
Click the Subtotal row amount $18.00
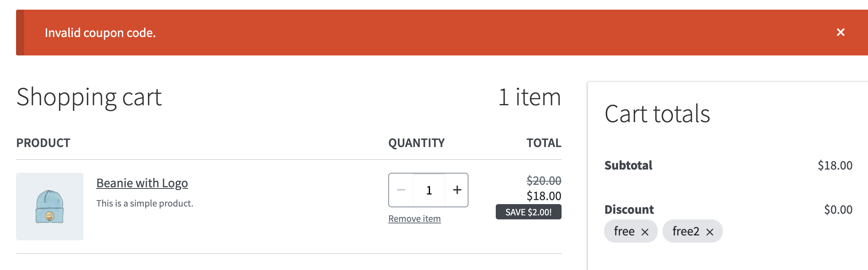(836, 165)
